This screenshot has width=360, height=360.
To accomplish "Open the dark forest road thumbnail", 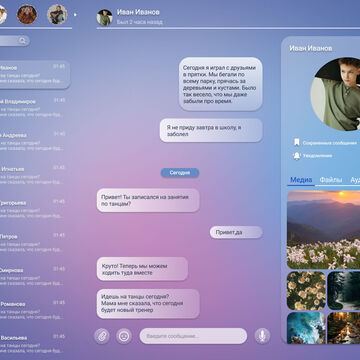I will point(344,291).
